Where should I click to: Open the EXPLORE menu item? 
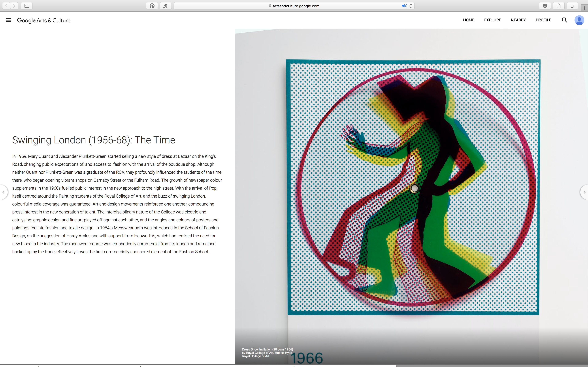(x=492, y=20)
